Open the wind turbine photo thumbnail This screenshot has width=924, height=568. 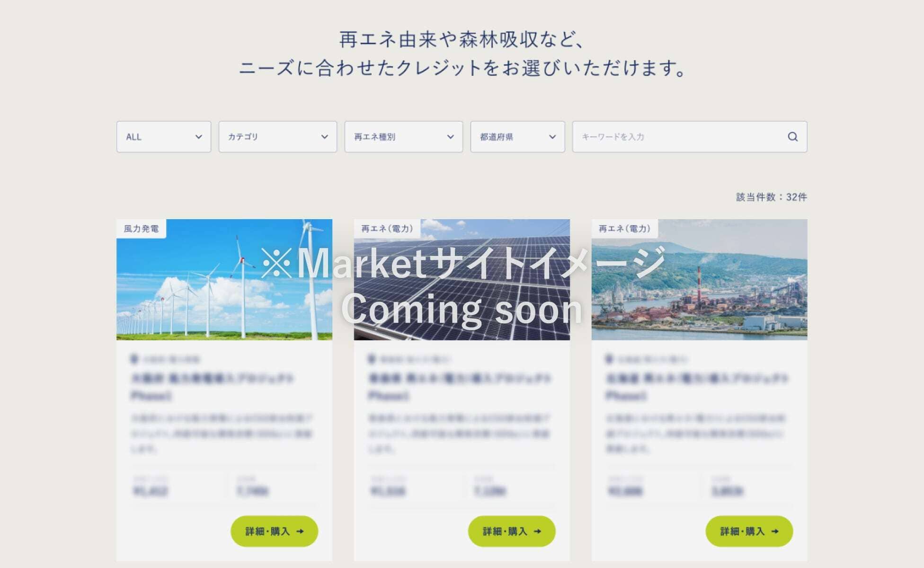(x=199, y=293)
